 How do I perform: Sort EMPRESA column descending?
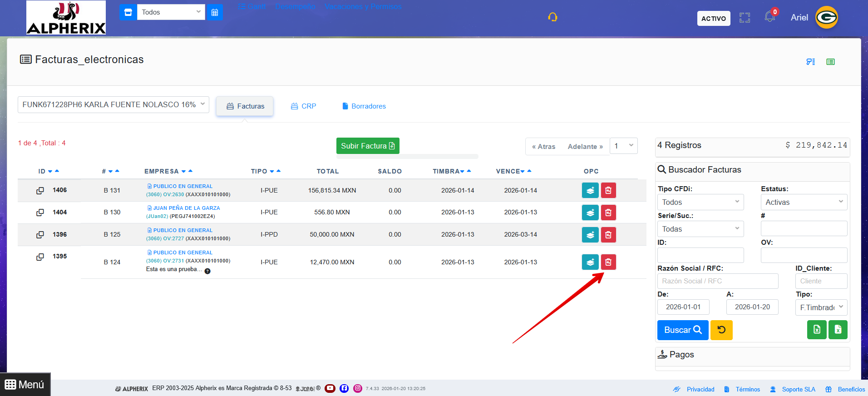pos(183,172)
